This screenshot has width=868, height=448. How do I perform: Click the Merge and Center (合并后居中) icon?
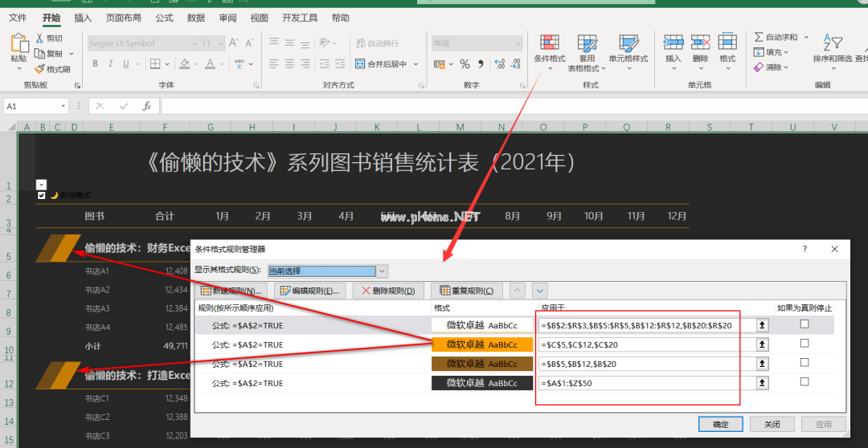pyautogui.click(x=360, y=64)
